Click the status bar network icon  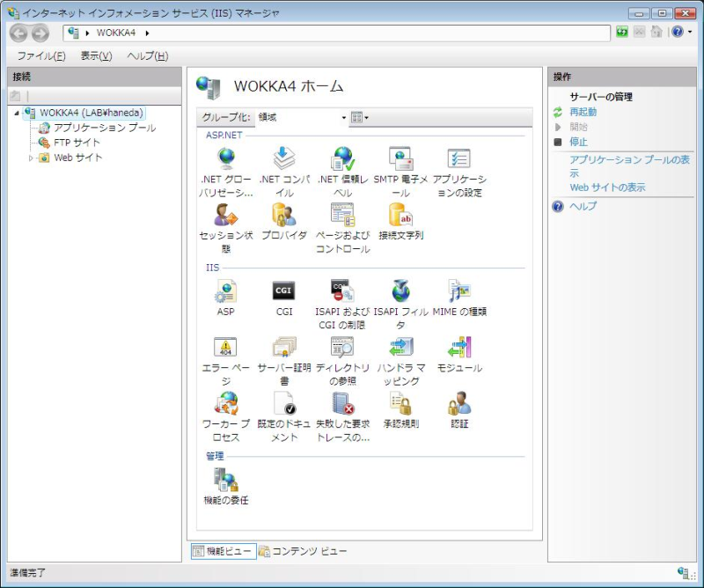pos(684,573)
